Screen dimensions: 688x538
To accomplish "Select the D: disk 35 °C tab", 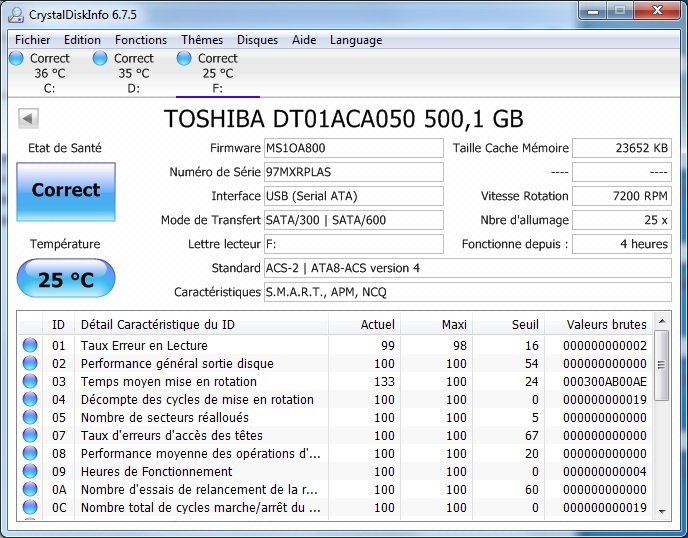I will pos(133,73).
